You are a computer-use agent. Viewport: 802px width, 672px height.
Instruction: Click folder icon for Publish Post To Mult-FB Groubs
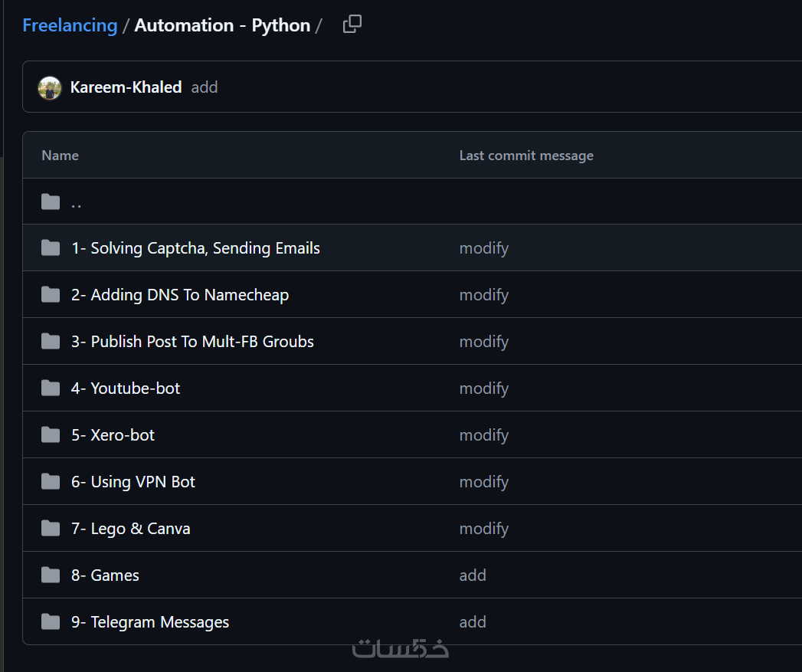(51, 342)
